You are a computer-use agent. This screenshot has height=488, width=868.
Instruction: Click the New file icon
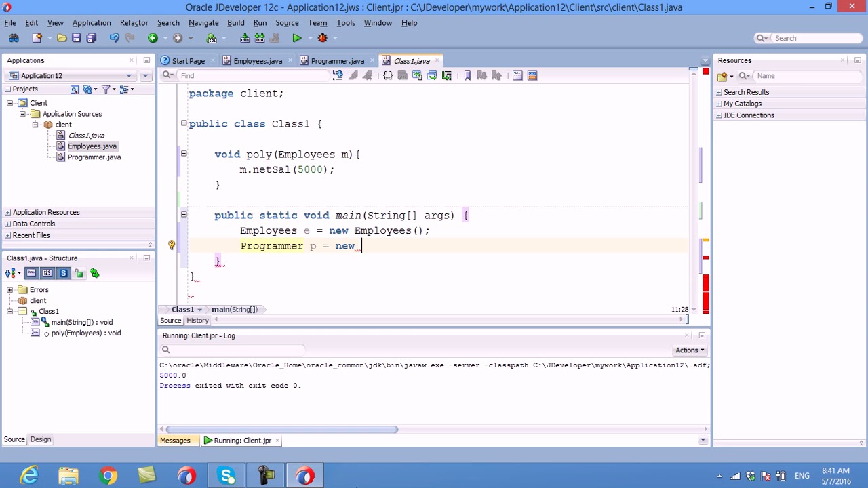(37, 38)
